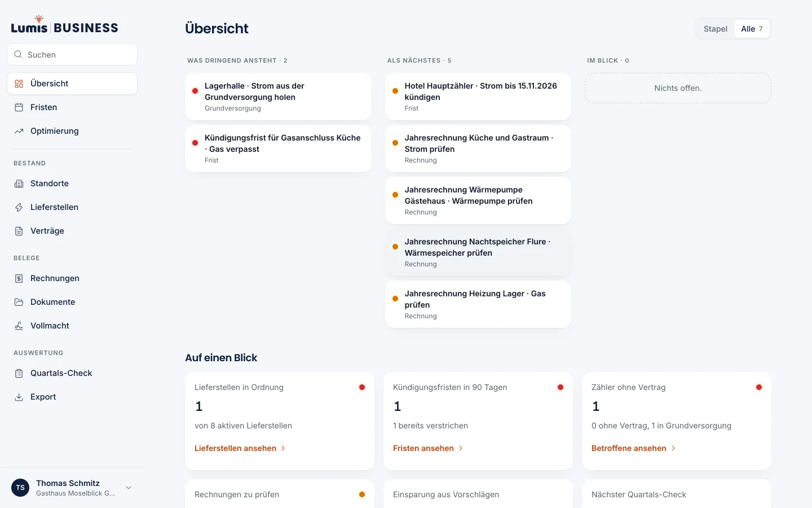Go to Optimierung page
The image size is (812, 508).
(72, 131)
